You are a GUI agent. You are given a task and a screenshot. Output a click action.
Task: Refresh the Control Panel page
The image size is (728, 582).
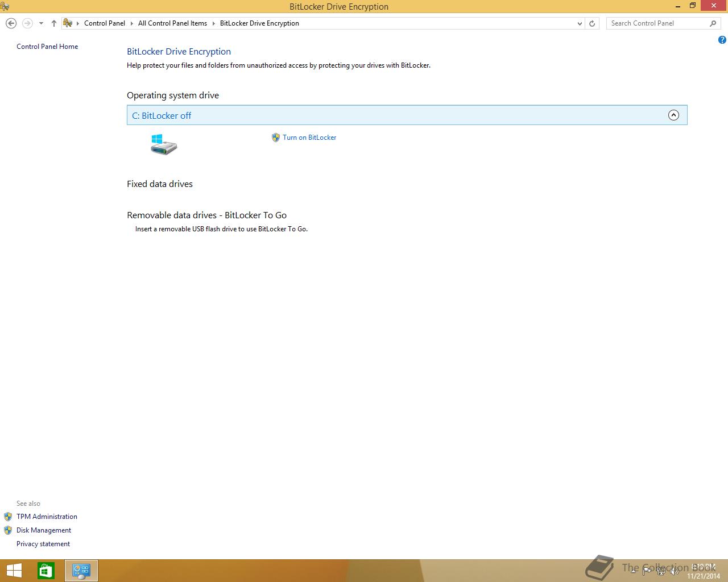pyautogui.click(x=592, y=23)
